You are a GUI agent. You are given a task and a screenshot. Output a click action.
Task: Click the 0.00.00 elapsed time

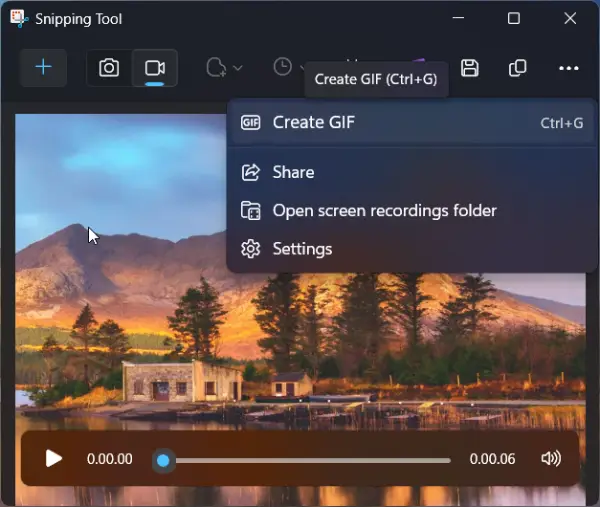click(109, 459)
